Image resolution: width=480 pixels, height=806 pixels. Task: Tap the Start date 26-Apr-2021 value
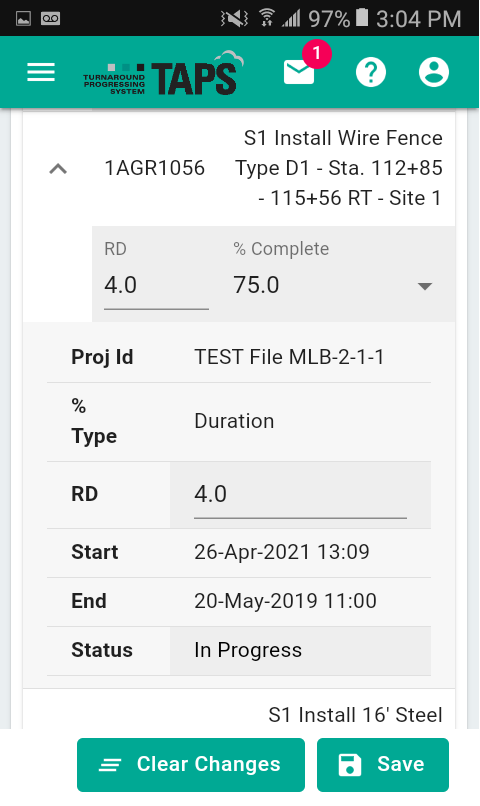pos(282,553)
